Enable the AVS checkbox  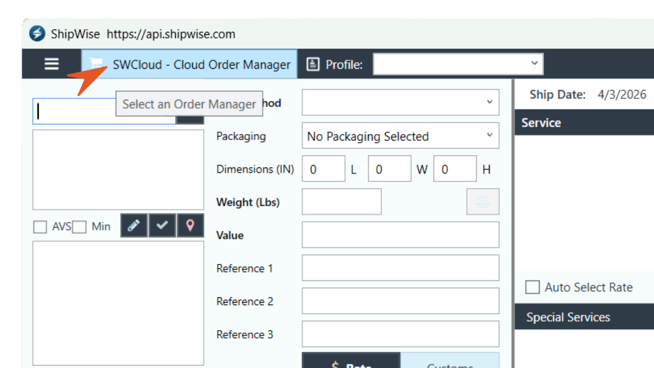point(40,227)
